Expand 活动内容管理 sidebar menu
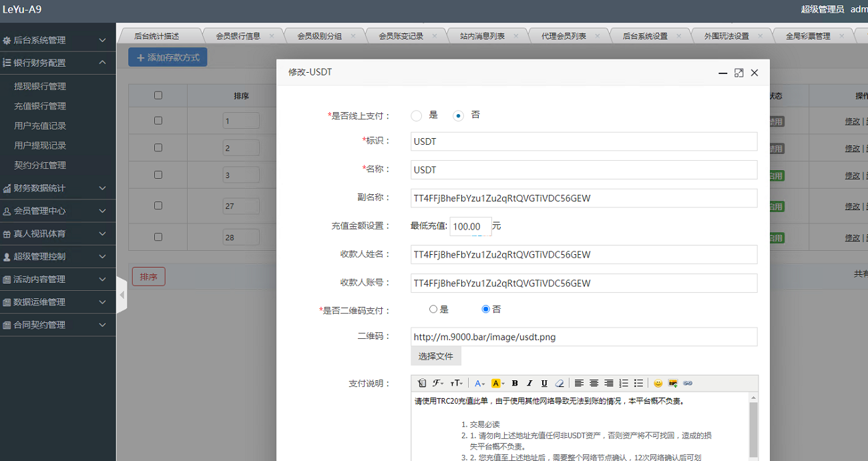The width and height of the screenshot is (868, 461). 58,279
